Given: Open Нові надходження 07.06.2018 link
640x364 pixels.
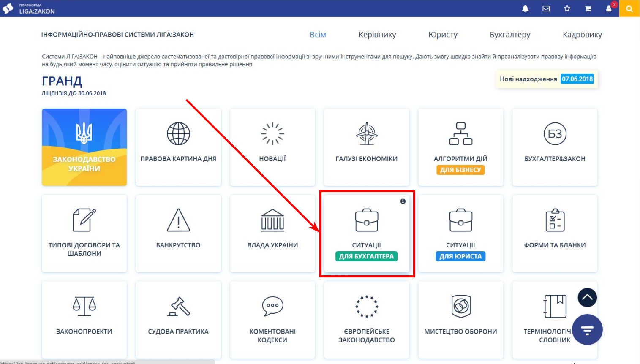Looking at the screenshot, I should click(547, 79).
